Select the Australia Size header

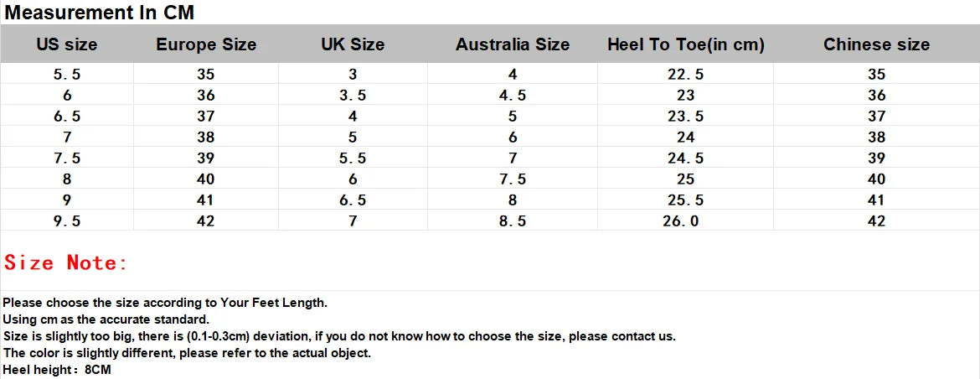coord(513,45)
